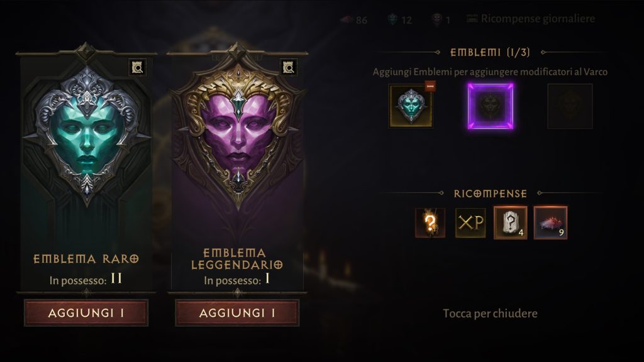The image size is (644, 362).
Task: Inspect details of Emblema Raro with magnifier icon
Action: 138,67
